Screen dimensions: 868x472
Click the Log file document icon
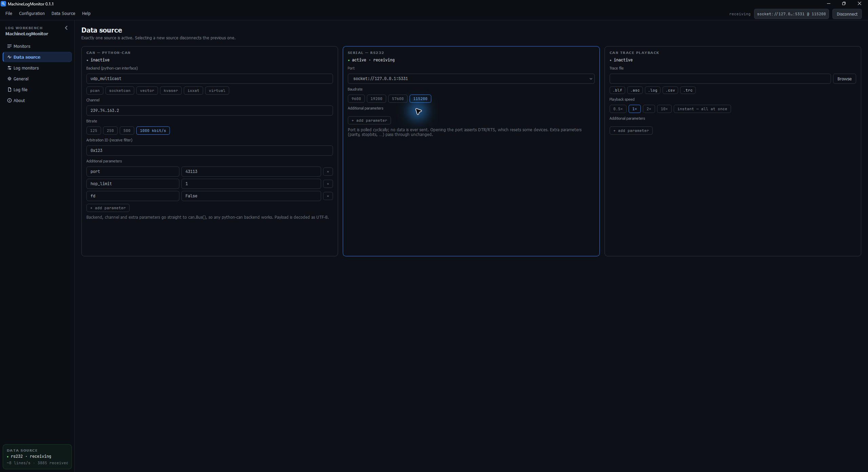(9, 90)
